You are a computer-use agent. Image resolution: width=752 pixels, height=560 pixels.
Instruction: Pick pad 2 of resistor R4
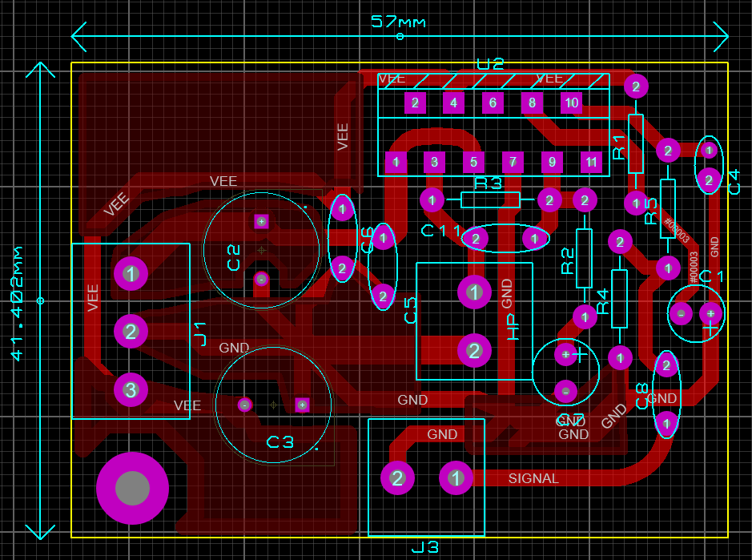[x=620, y=242]
